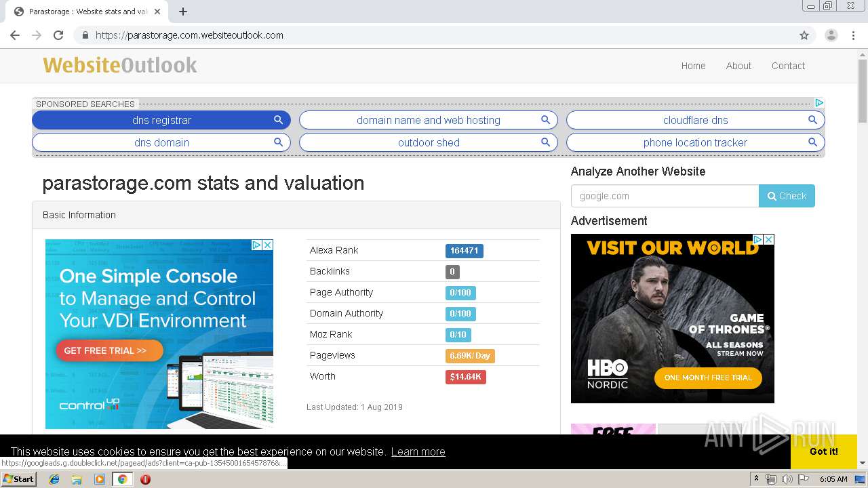The image size is (868, 488).
Task: Open network icon in system tray
Action: pos(771,479)
